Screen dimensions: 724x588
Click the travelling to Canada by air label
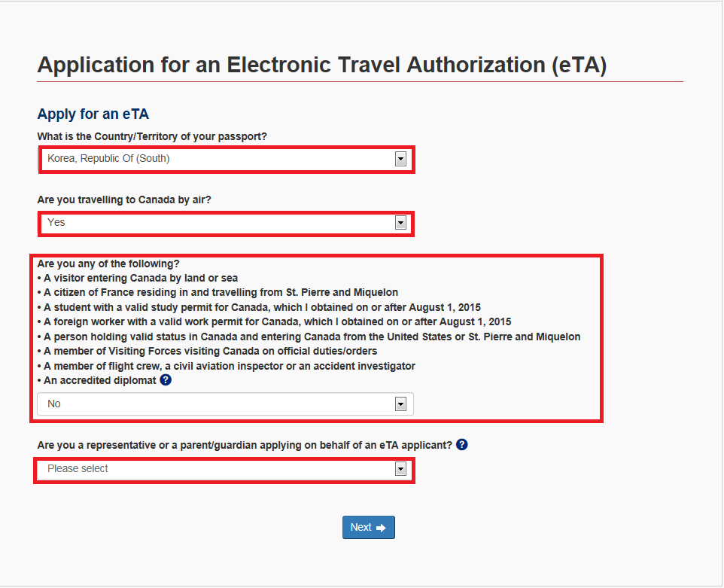coord(124,200)
